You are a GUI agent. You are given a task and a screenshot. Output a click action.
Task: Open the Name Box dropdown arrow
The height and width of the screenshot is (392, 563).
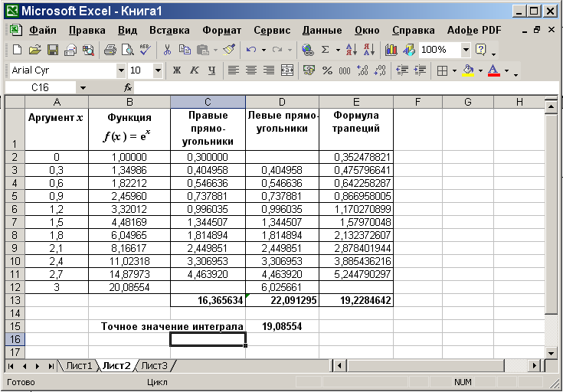point(83,88)
